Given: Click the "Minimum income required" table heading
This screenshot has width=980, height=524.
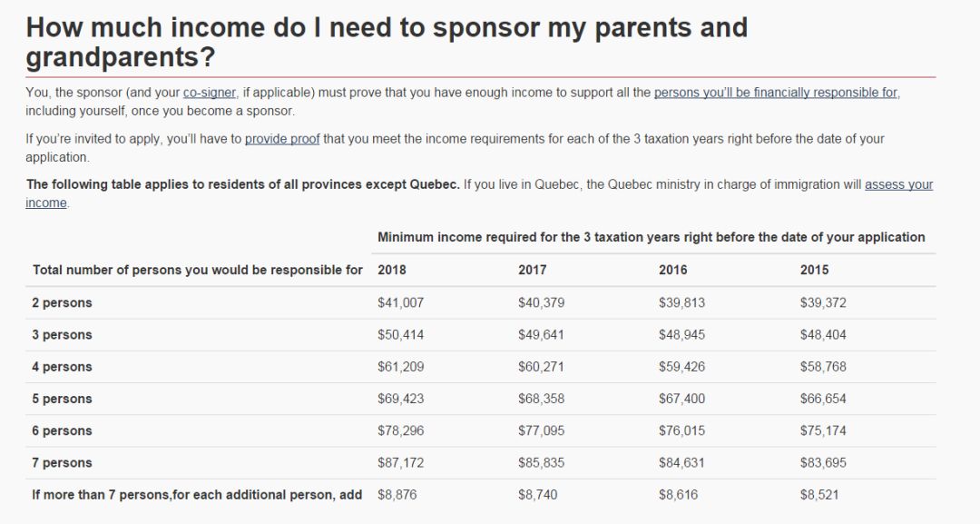Looking at the screenshot, I should pyautogui.click(x=651, y=237).
